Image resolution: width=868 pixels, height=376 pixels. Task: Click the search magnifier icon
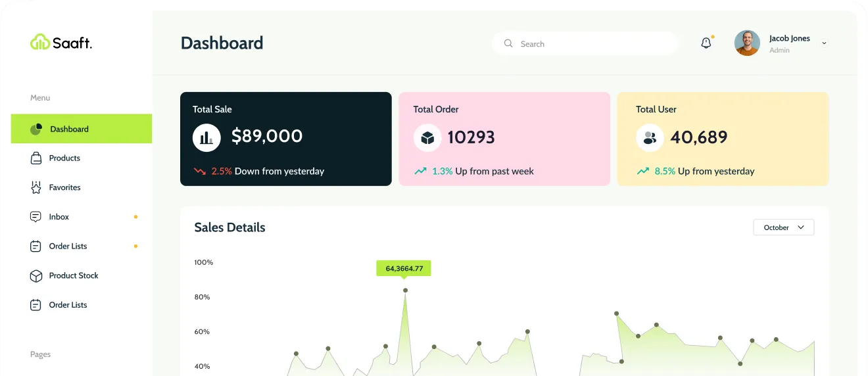pos(508,43)
